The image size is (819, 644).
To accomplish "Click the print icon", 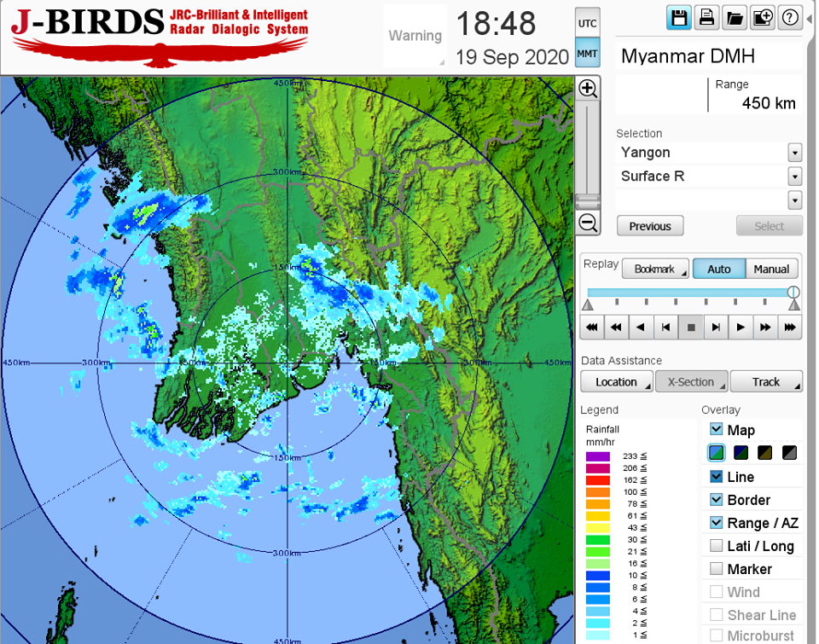I will (706, 17).
